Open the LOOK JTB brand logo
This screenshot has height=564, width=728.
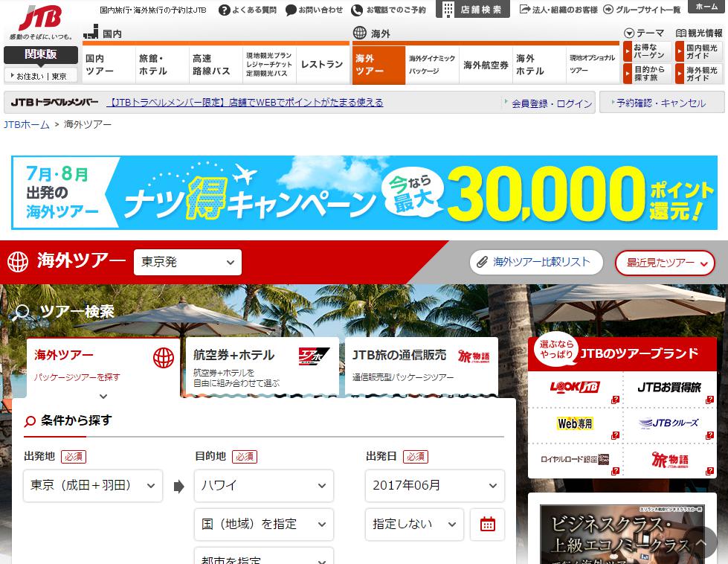click(x=575, y=386)
